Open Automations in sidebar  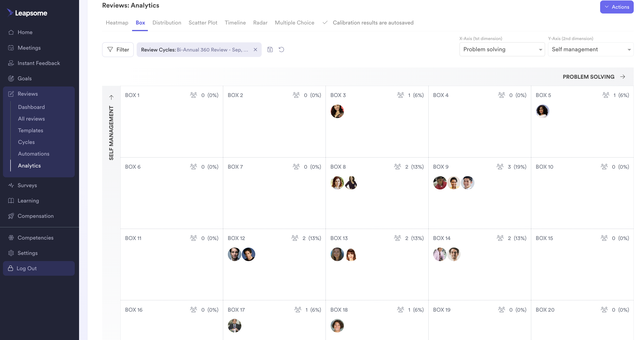coord(34,154)
